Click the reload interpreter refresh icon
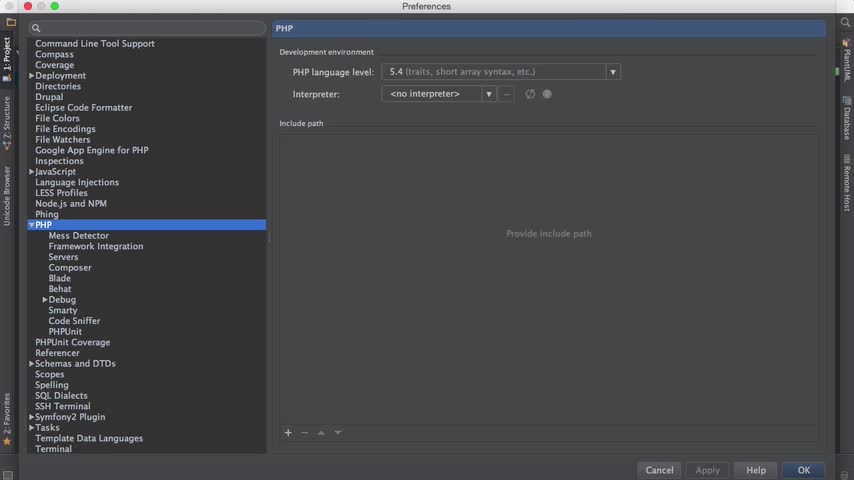 pos(530,94)
